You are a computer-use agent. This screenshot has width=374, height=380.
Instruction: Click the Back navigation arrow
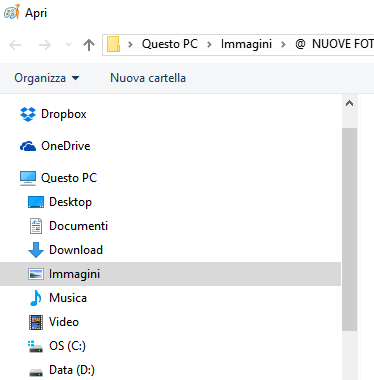(15, 45)
